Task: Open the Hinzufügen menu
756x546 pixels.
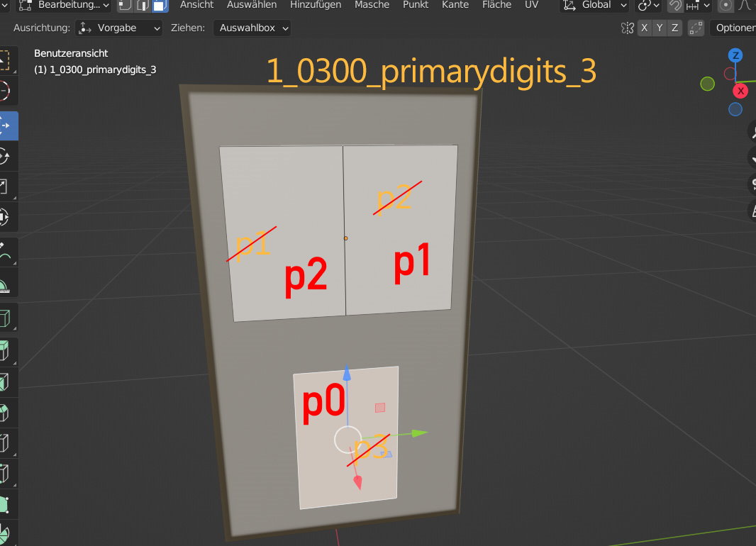Action: 315,5
